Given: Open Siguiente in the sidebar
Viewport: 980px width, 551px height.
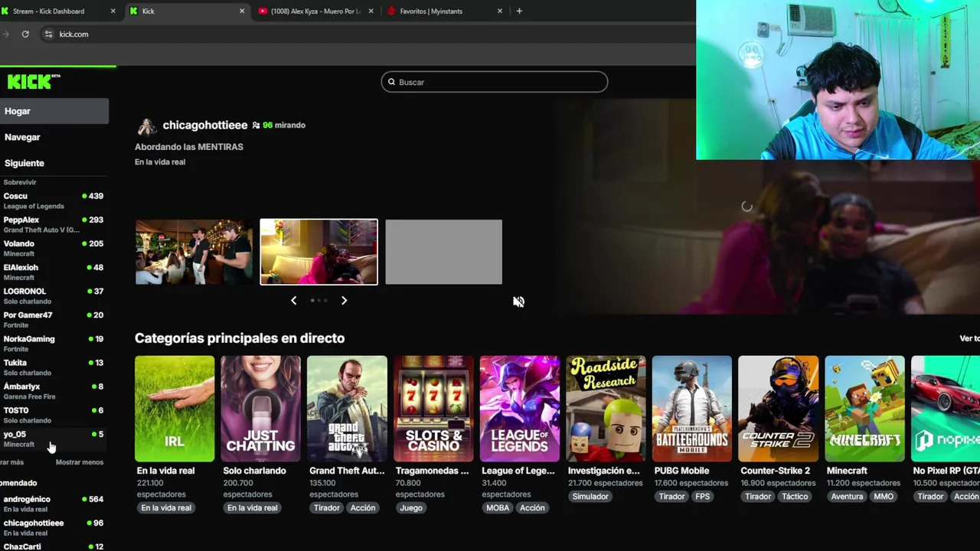Looking at the screenshot, I should [54, 163].
